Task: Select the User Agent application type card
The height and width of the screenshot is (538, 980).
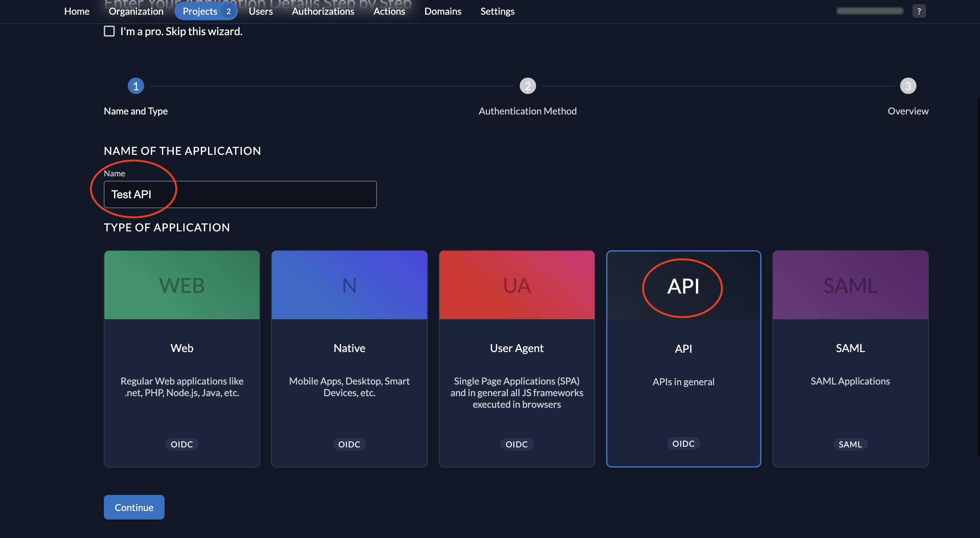Action: click(x=516, y=358)
